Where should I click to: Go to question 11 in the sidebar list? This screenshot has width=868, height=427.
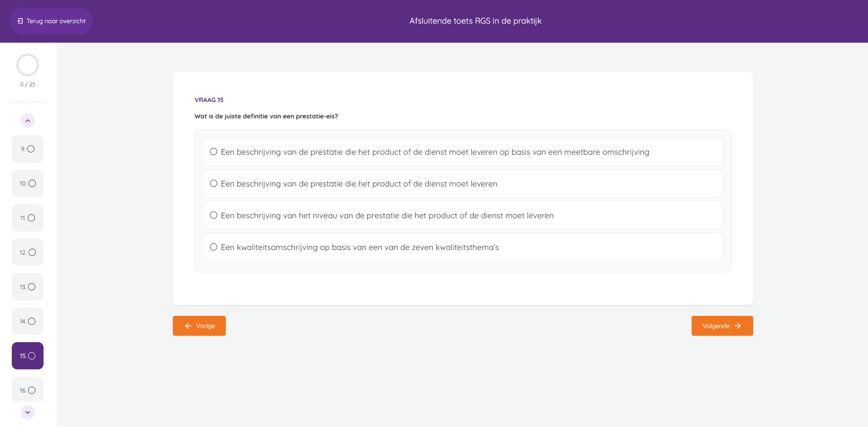tap(28, 218)
